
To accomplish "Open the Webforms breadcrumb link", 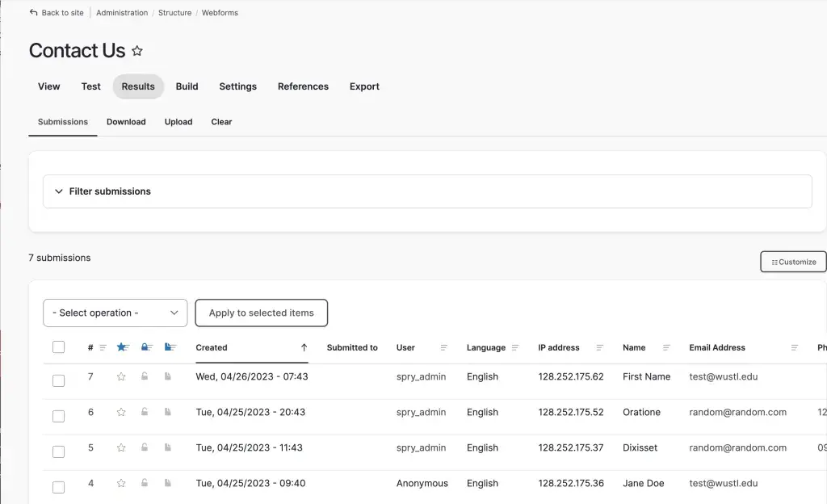I will (220, 13).
